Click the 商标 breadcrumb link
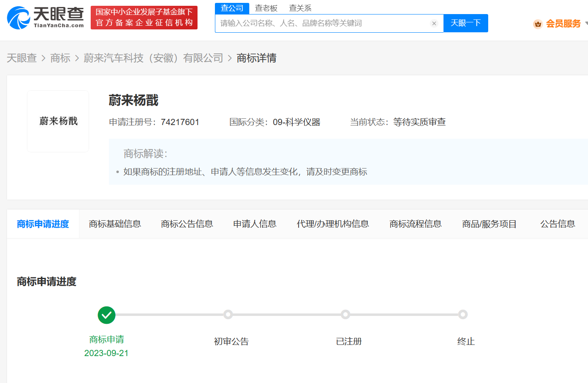 [x=60, y=58]
